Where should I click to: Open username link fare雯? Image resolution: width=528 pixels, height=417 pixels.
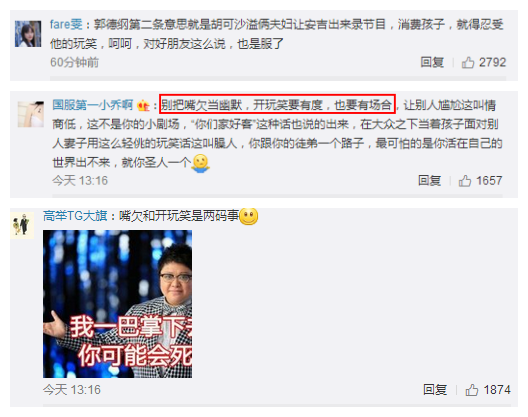point(66,24)
